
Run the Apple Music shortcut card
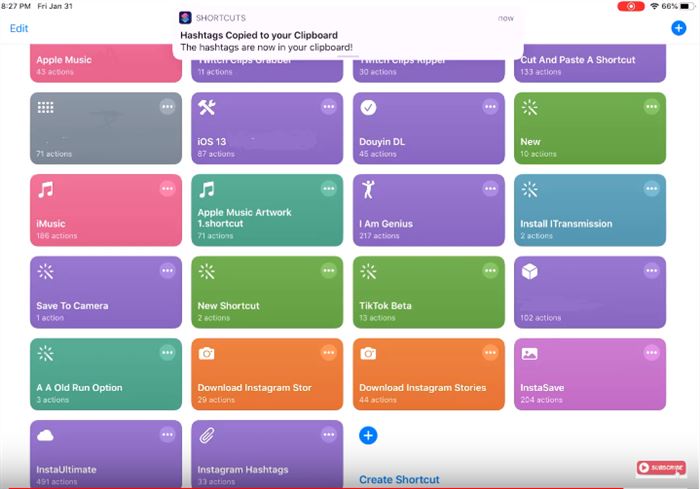pos(106,63)
